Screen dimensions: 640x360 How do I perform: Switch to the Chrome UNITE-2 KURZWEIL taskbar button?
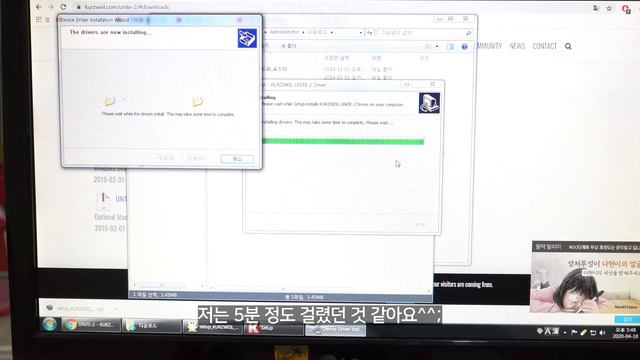[91, 325]
